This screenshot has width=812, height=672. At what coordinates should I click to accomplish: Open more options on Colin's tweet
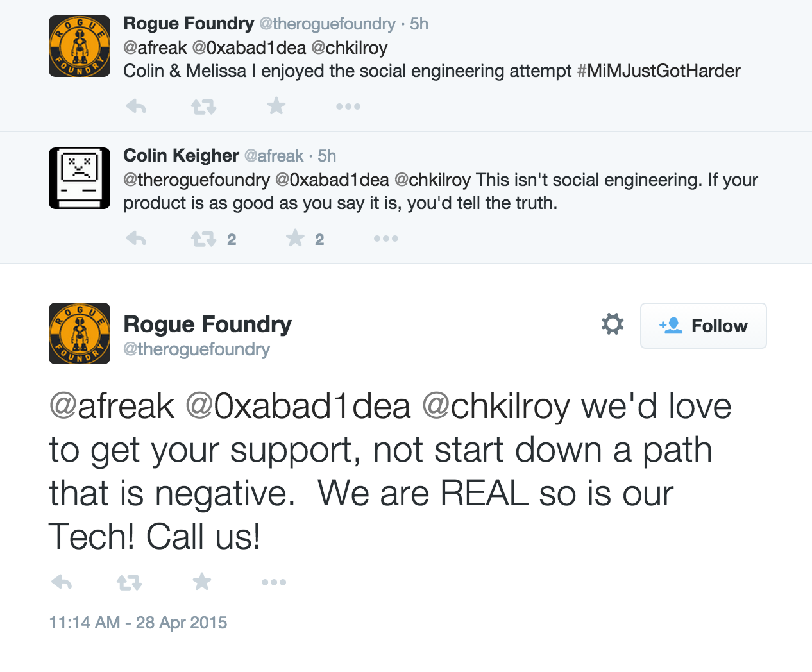click(x=386, y=239)
